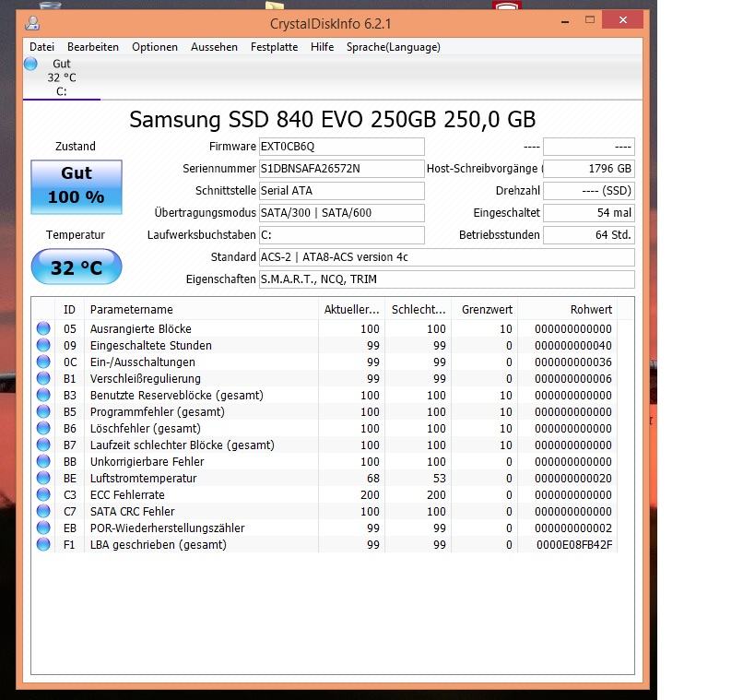
Task: Click the Betriebsstunden value 64 Std.
Action: click(x=589, y=235)
